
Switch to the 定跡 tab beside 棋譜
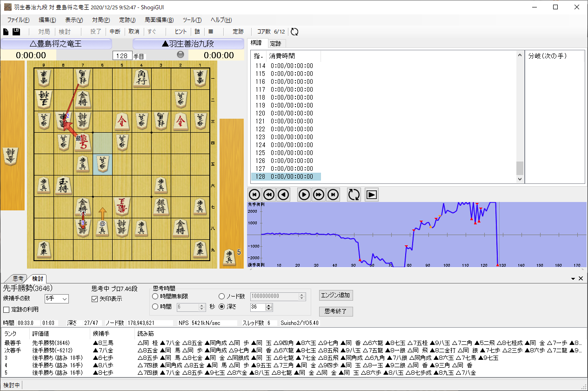275,43
